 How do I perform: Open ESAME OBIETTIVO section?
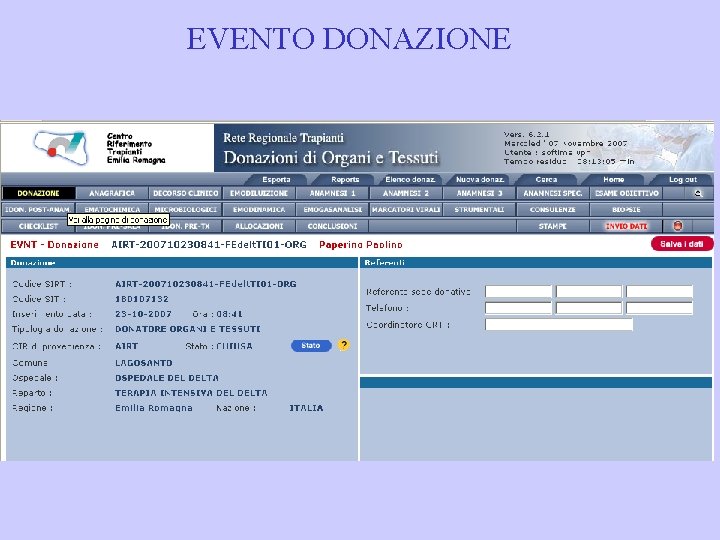pos(626,193)
